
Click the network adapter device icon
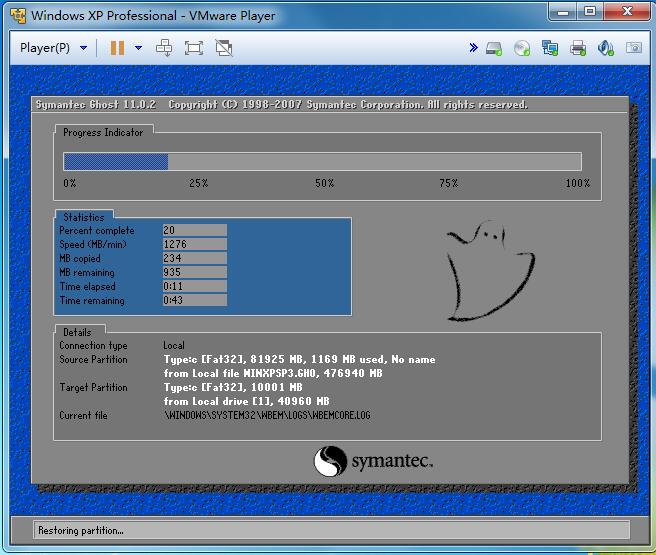[550, 48]
